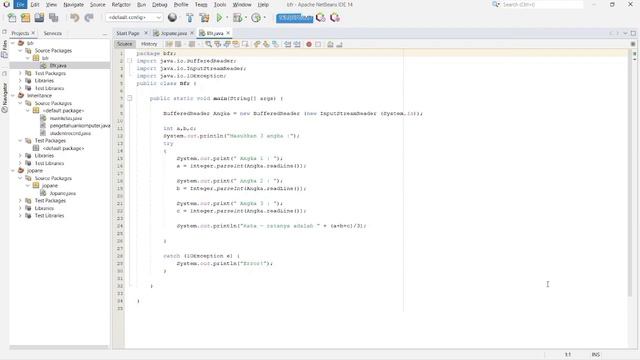Select Source Packages under jopane project
The image size is (640, 360).
pyautogui.click(x=53, y=178)
